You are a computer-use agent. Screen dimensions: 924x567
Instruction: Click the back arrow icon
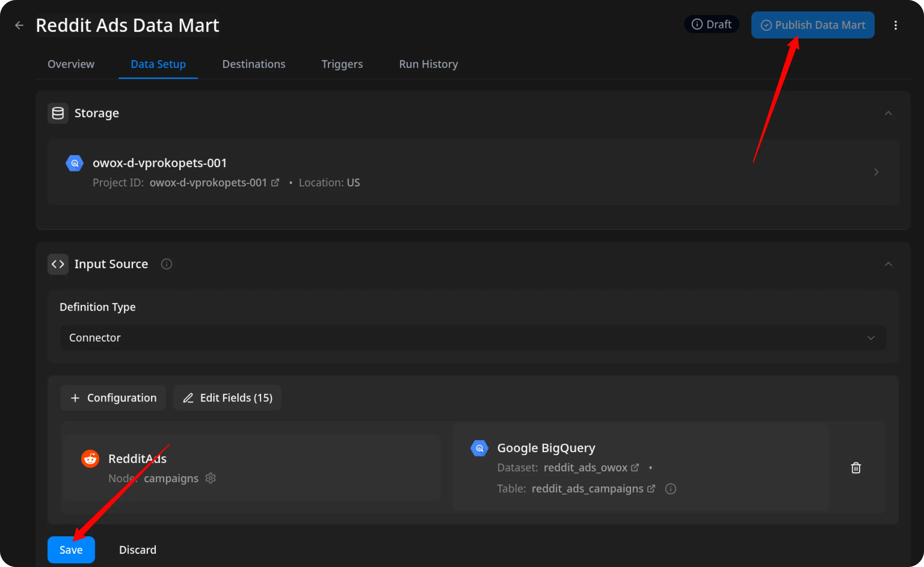(x=19, y=25)
